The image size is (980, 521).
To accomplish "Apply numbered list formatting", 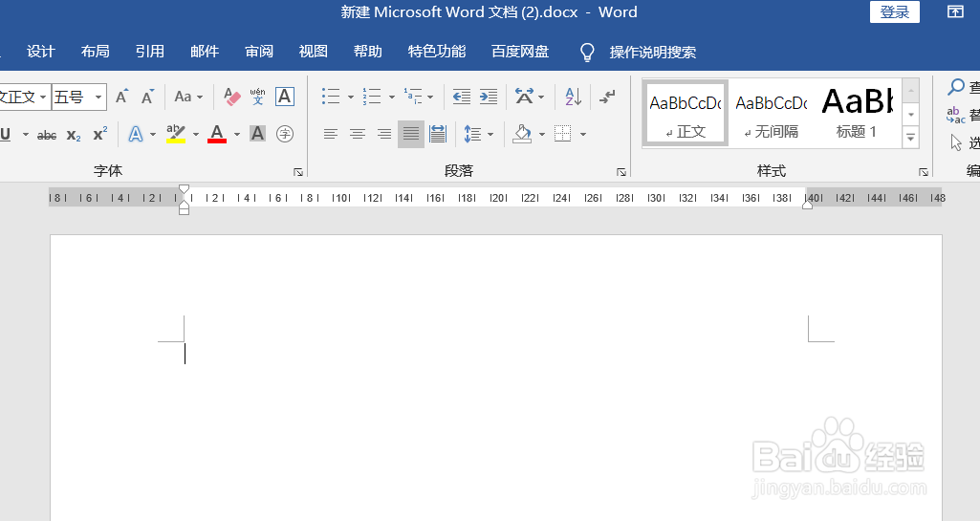I will coord(372,97).
